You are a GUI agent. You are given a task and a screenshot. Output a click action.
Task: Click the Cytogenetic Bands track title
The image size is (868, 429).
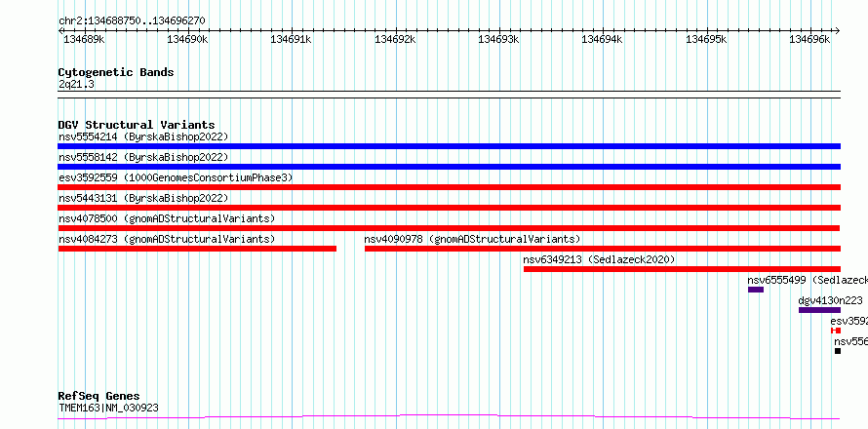(116, 72)
